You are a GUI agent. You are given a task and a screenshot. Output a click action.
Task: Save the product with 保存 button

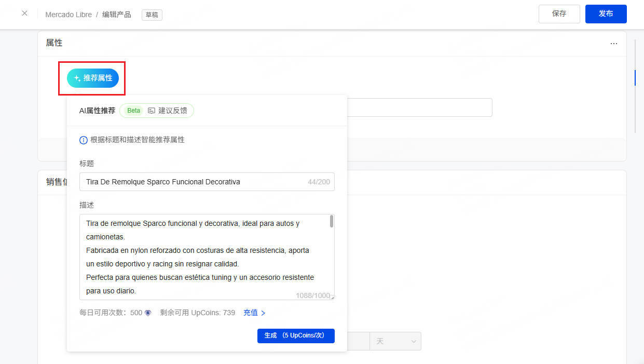(559, 14)
